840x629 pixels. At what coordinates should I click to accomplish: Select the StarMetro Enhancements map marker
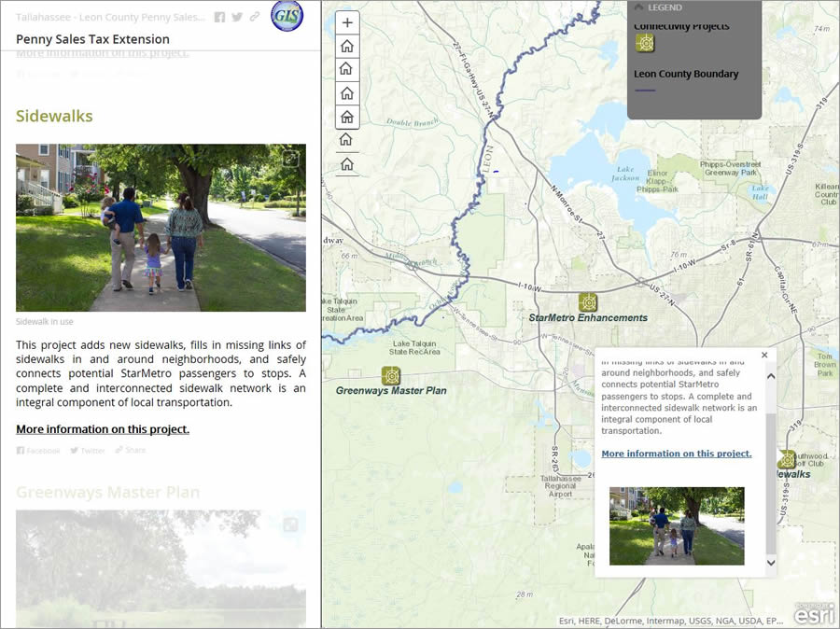(588, 302)
